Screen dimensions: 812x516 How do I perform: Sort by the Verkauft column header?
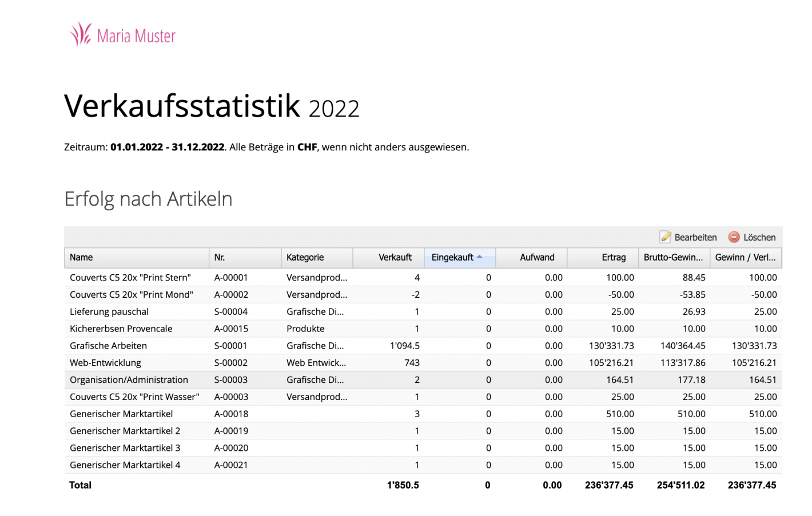pyautogui.click(x=396, y=257)
